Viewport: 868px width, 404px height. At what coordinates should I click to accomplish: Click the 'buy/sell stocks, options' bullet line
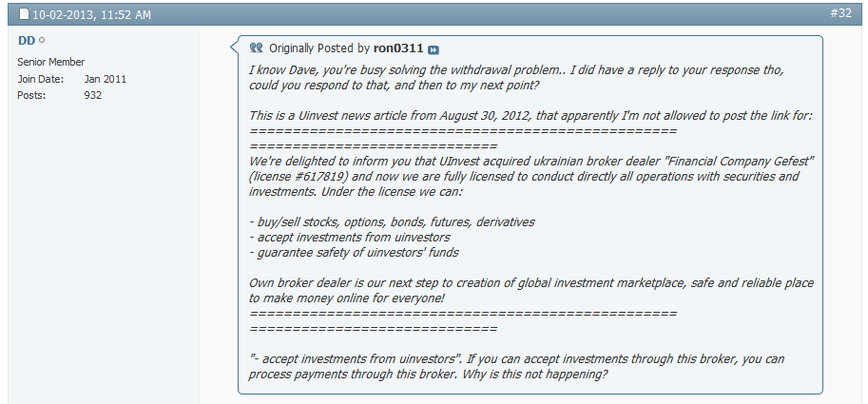coord(392,221)
